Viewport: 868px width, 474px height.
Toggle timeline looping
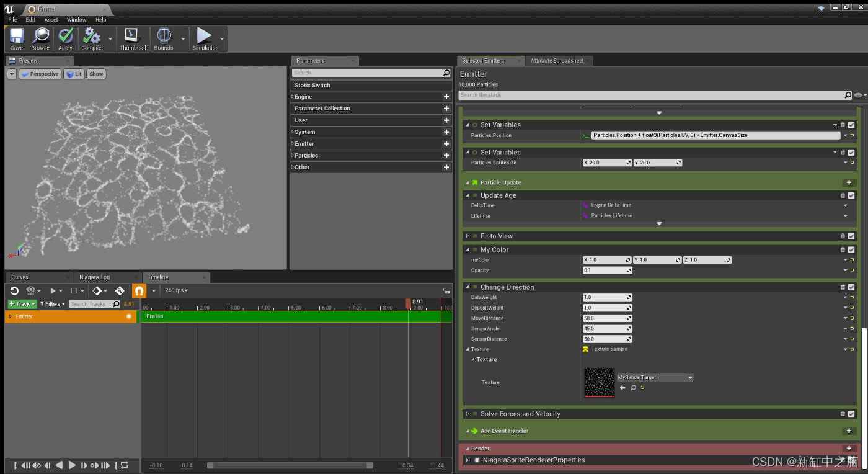point(125,465)
